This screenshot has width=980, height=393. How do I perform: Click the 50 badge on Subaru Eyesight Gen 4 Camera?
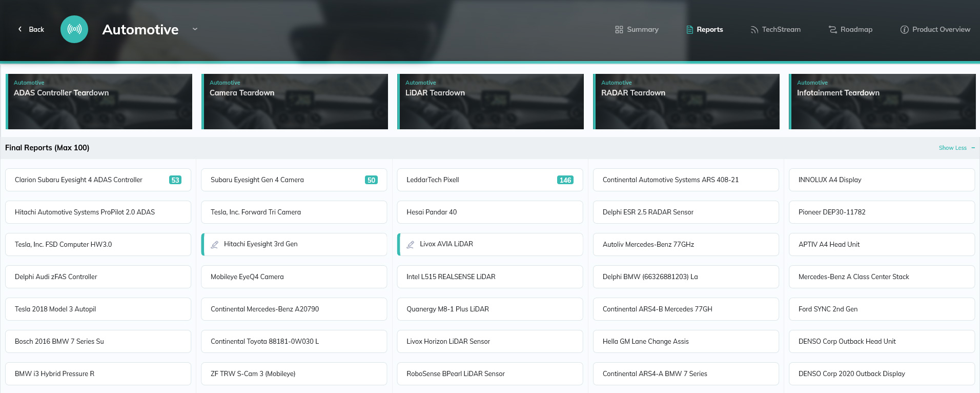click(x=371, y=180)
